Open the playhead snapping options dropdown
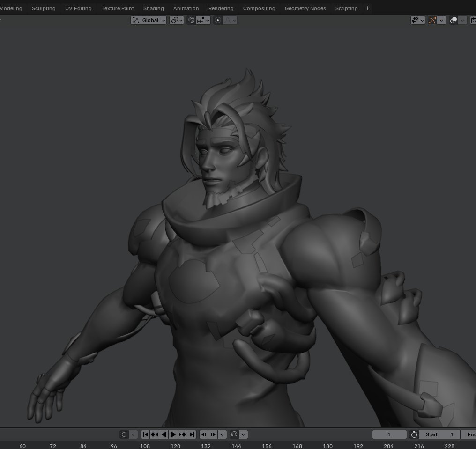This screenshot has height=449, width=476. click(244, 434)
